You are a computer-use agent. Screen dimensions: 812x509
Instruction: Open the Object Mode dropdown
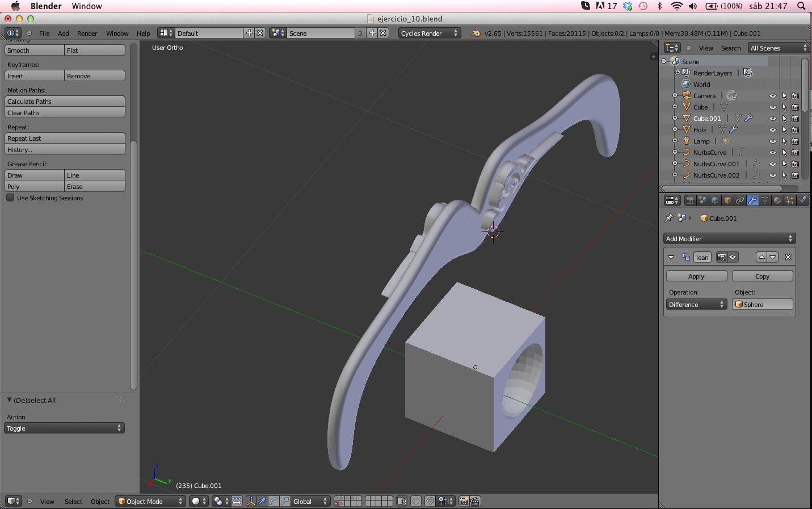(x=150, y=501)
